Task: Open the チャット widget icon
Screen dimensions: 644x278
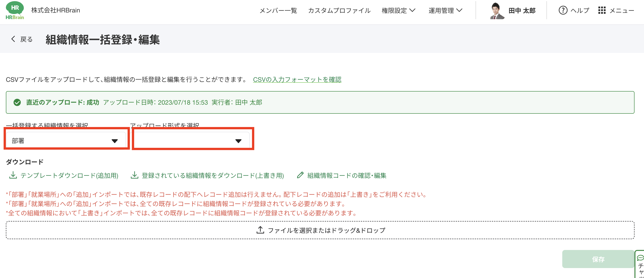Action: (640, 258)
